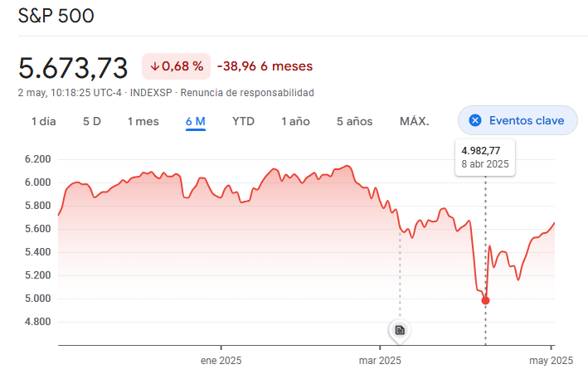Open the Renuncia de responsabilidad link

pyautogui.click(x=247, y=93)
